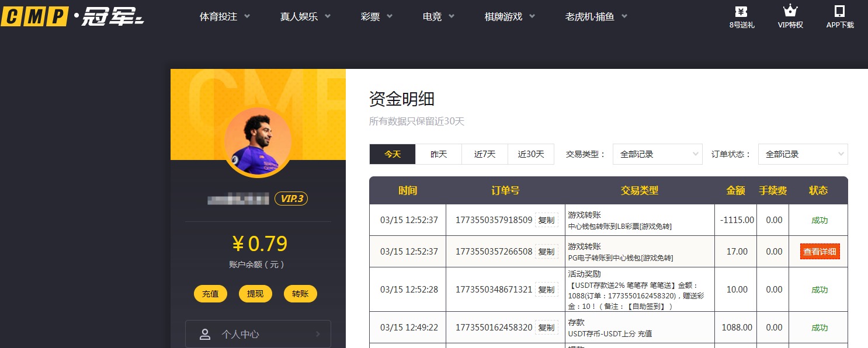Select the 近30天 date range tab
Image resolution: width=868 pixels, height=348 pixels.
pyautogui.click(x=530, y=154)
